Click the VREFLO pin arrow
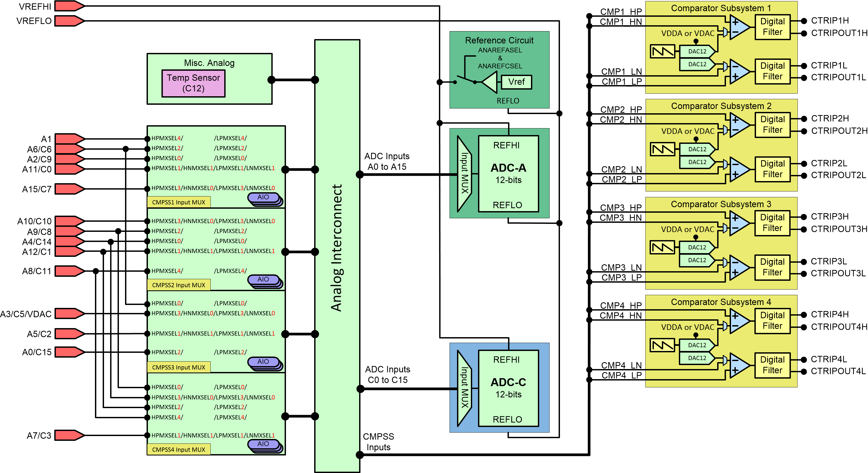Screen dimensions: 868x473 click(x=70, y=21)
